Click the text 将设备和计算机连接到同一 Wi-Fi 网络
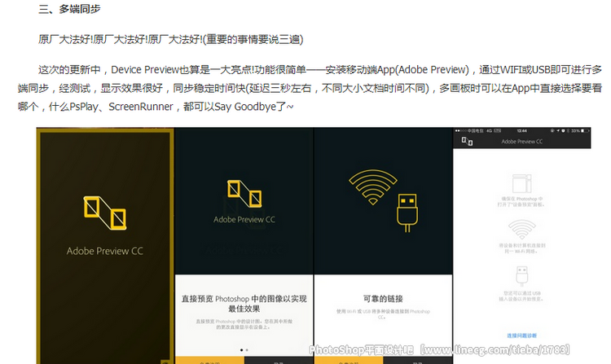The width and height of the screenshot is (611, 364). point(521,248)
